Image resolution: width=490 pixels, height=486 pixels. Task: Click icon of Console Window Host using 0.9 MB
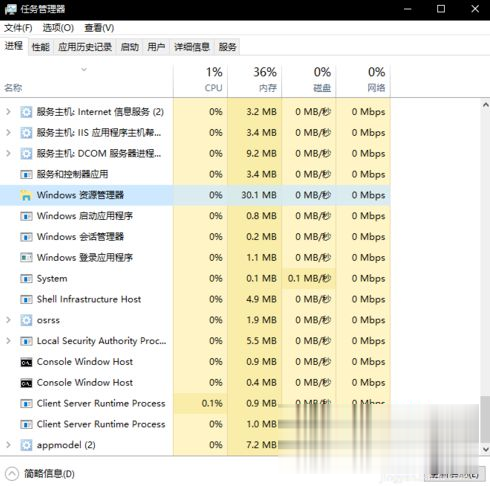tap(26, 362)
